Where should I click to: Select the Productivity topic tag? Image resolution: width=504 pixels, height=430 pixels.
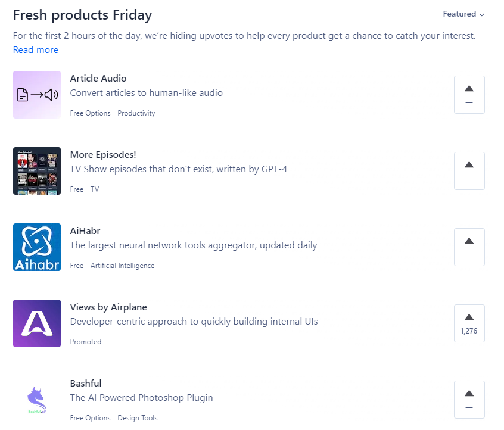pyautogui.click(x=136, y=113)
